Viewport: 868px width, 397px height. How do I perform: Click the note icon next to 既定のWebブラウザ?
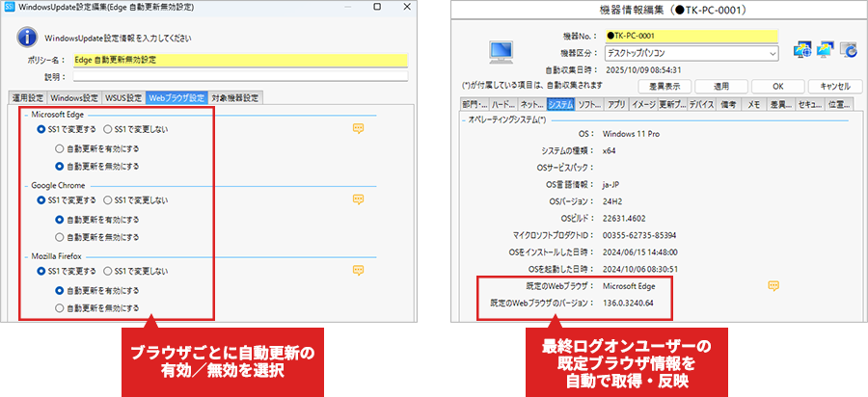point(773,285)
